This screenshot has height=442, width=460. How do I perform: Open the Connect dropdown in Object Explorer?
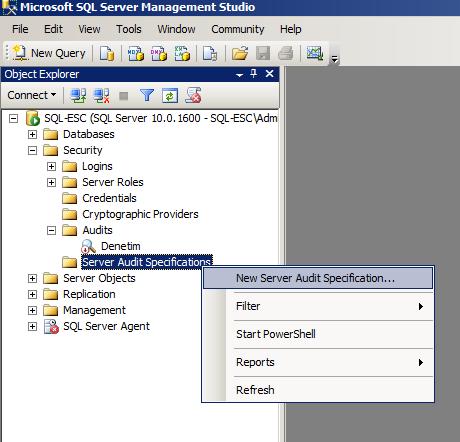click(x=31, y=95)
